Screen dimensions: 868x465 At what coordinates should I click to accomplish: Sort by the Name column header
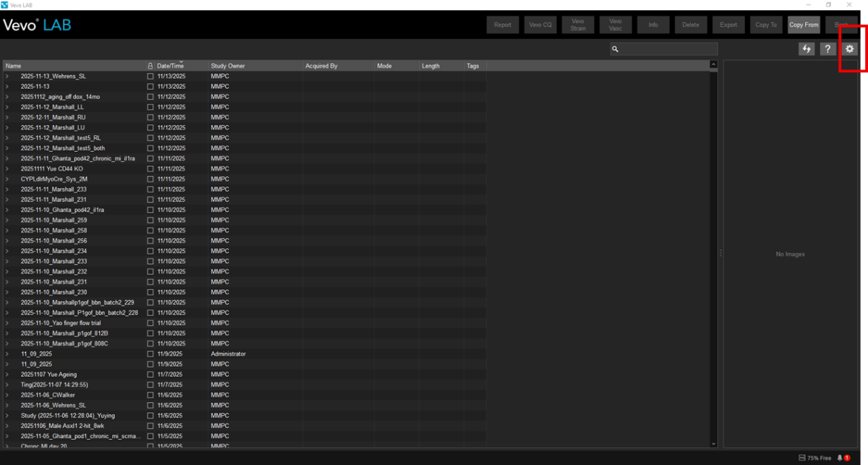click(x=74, y=66)
